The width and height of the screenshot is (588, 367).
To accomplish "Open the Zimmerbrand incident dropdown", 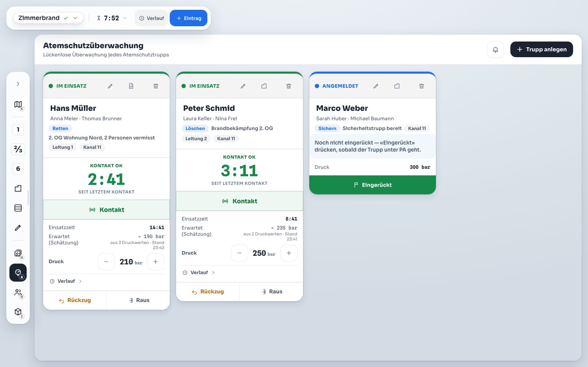I will (48, 18).
